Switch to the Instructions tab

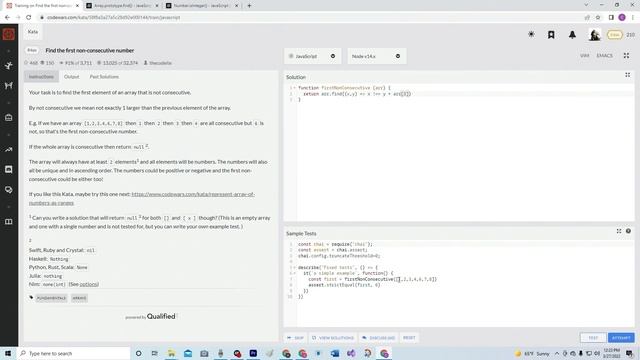coord(41,77)
